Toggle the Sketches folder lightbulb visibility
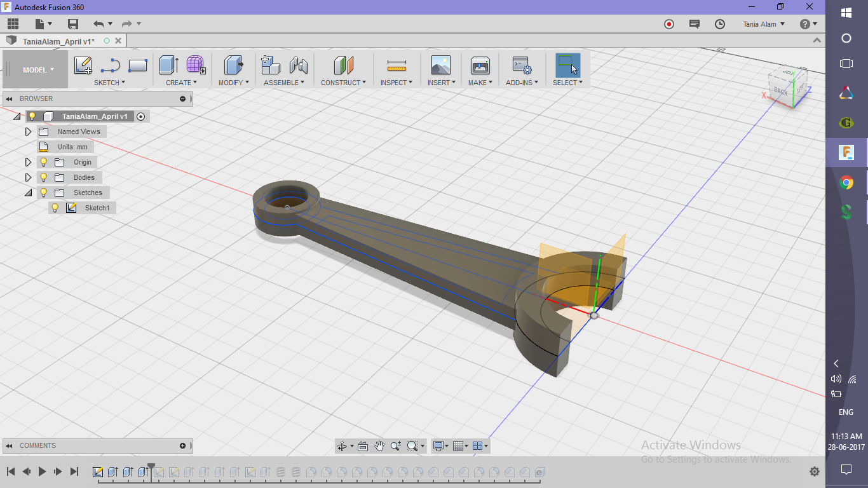Viewport: 868px width, 488px height. [43, 193]
